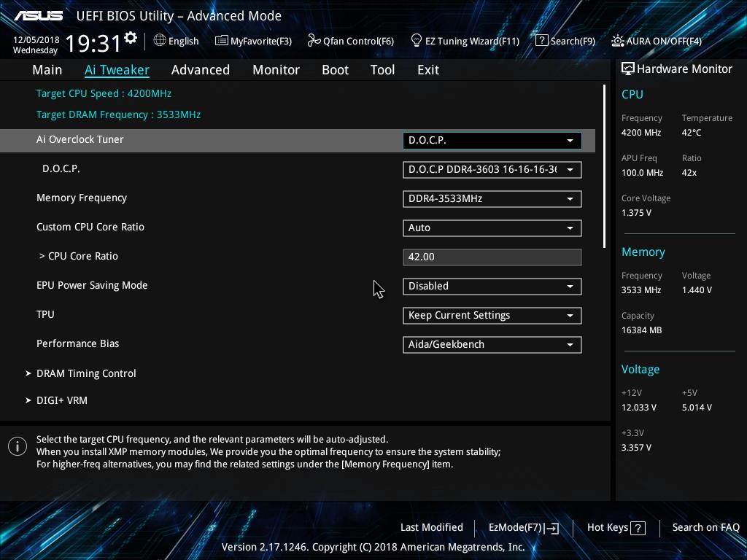Open Hot Keys help

pyautogui.click(x=616, y=528)
